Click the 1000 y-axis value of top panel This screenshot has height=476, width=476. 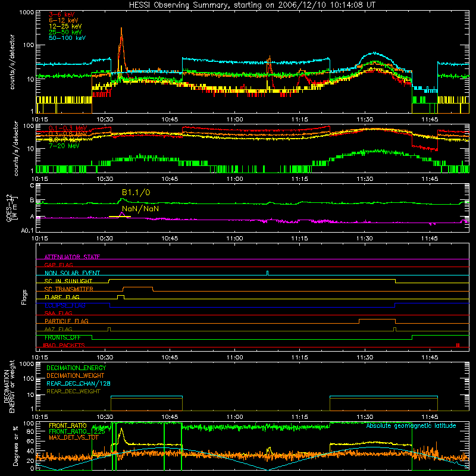26,12
